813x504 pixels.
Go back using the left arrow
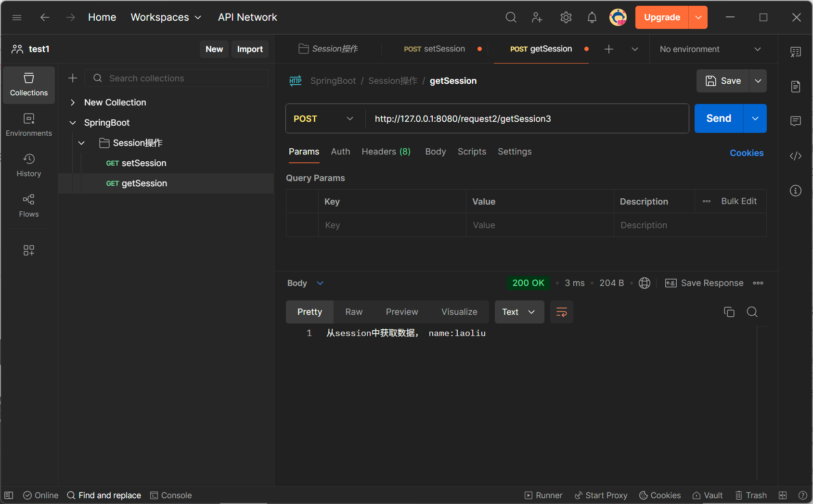45,17
